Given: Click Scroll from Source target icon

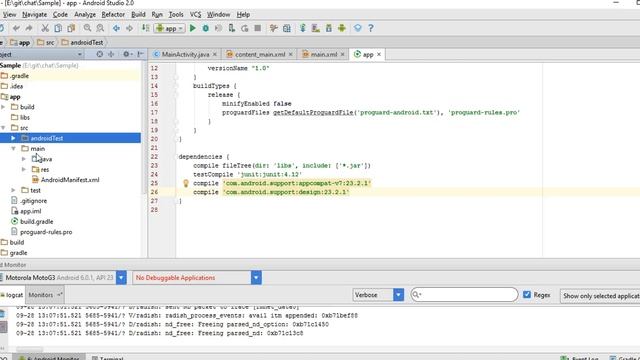Looking at the screenshot, I should (x=100, y=54).
